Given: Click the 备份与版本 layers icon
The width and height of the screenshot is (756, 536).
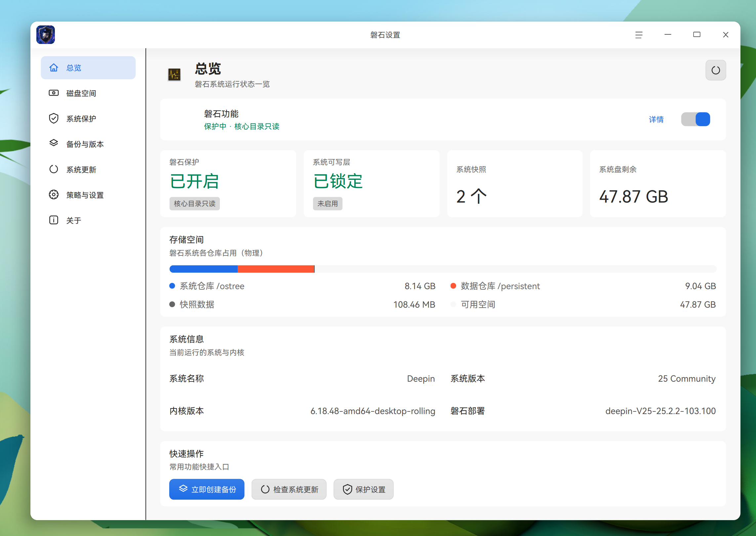Looking at the screenshot, I should [x=54, y=143].
